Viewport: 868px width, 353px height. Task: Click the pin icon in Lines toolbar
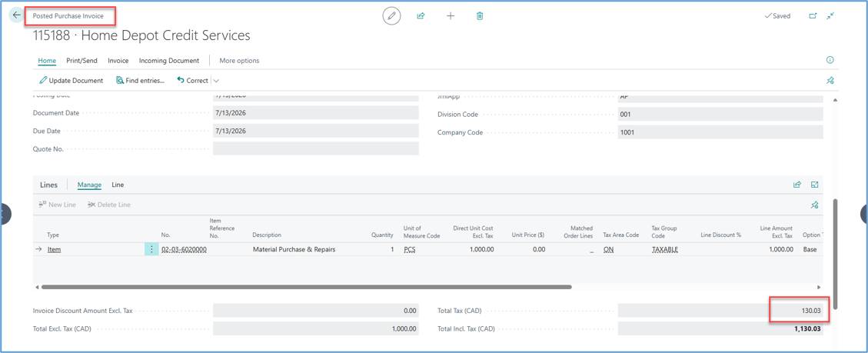(814, 205)
